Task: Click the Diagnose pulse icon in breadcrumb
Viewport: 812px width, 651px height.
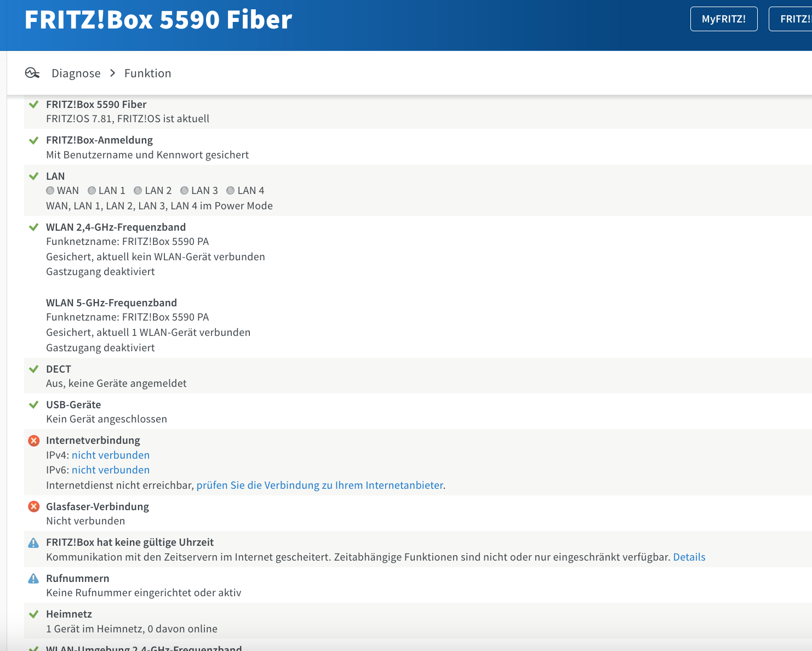Action: point(32,73)
